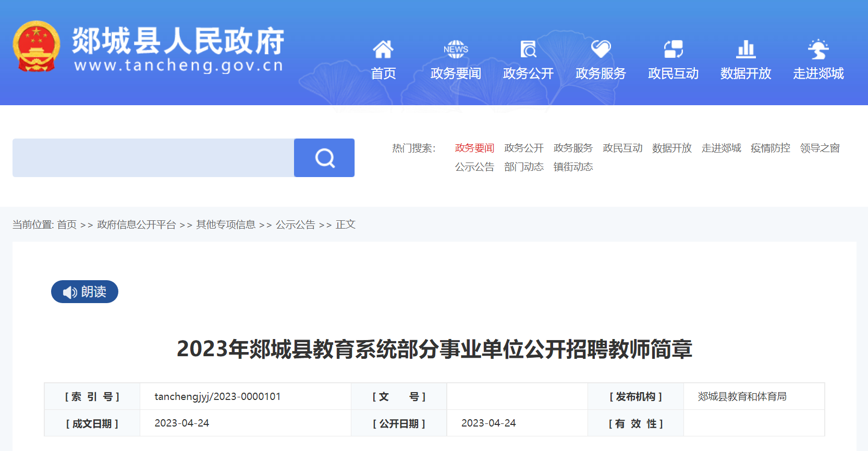Go to 政府信息公开平台 in breadcrumb

coord(137,224)
